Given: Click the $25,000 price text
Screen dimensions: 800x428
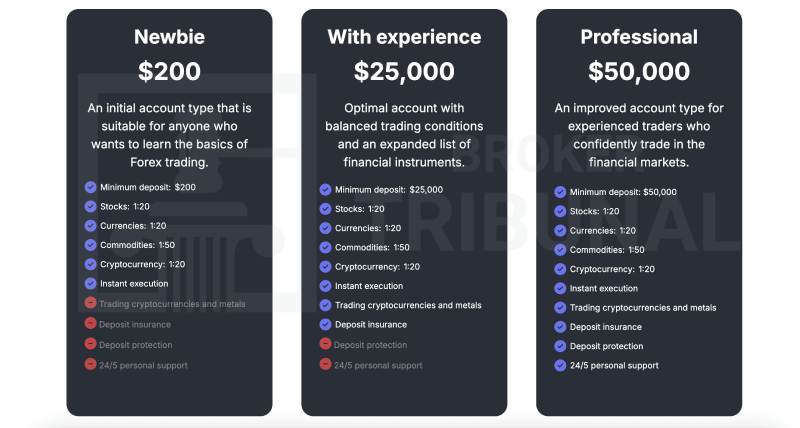Looking at the screenshot, I should point(404,71).
